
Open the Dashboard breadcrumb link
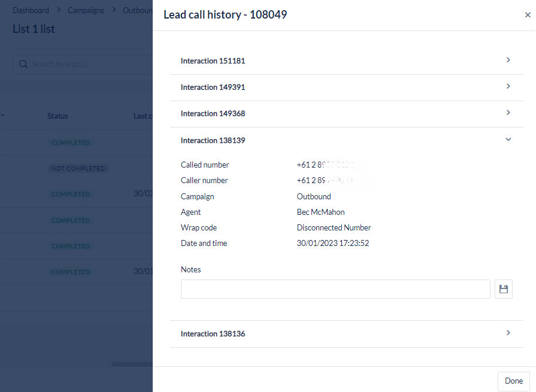pos(31,10)
